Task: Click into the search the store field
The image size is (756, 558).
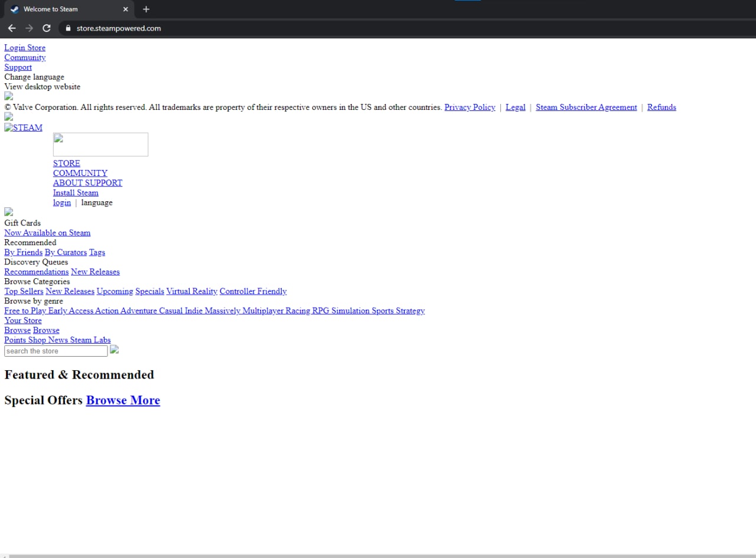Action: [x=56, y=351]
